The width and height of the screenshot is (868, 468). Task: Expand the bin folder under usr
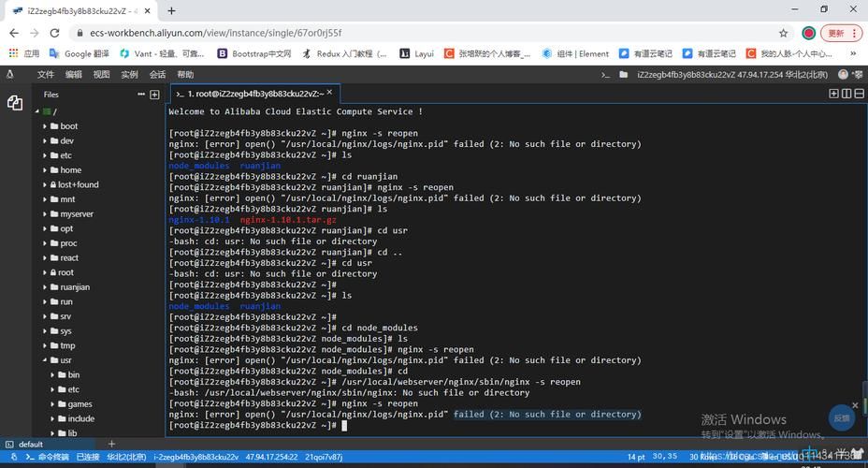tap(52, 375)
